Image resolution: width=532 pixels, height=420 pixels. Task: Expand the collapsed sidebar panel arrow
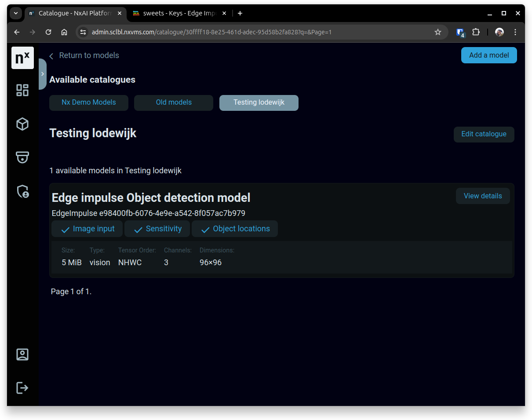pos(43,74)
